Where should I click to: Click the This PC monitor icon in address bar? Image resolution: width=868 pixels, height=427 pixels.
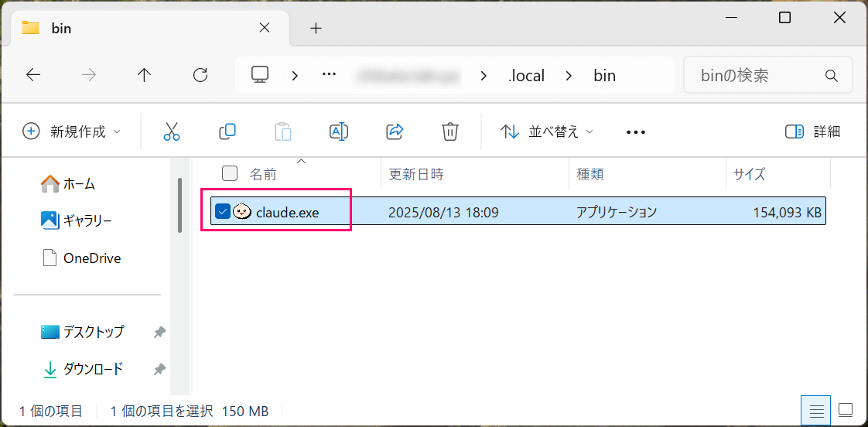260,75
